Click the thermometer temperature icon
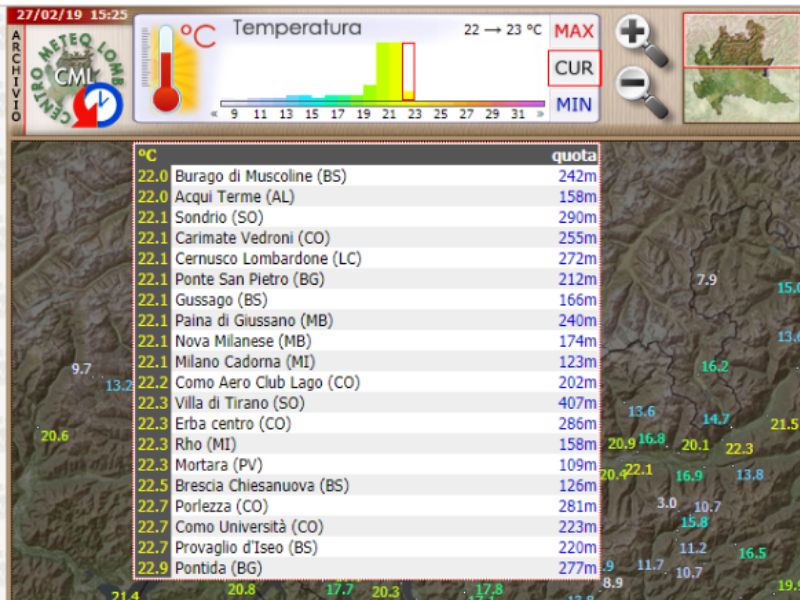Viewport: 800px width, 600px height. 167,69
